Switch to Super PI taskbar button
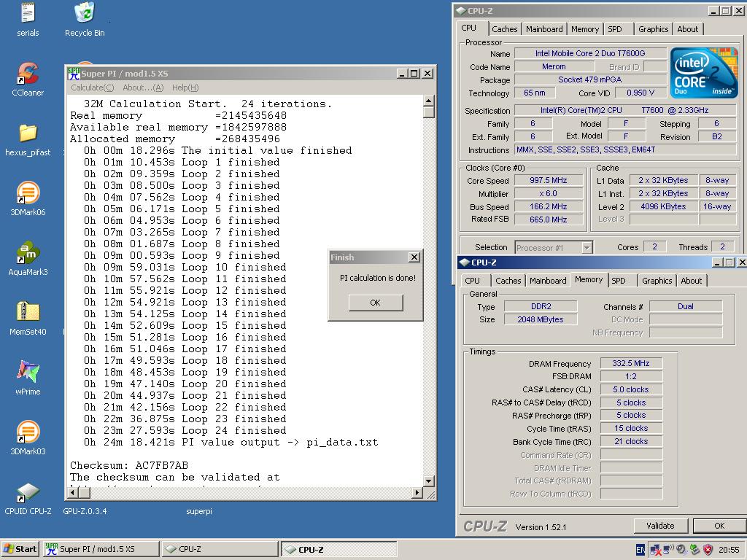The height and width of the screenshot is (560, 747). [101, 549]
